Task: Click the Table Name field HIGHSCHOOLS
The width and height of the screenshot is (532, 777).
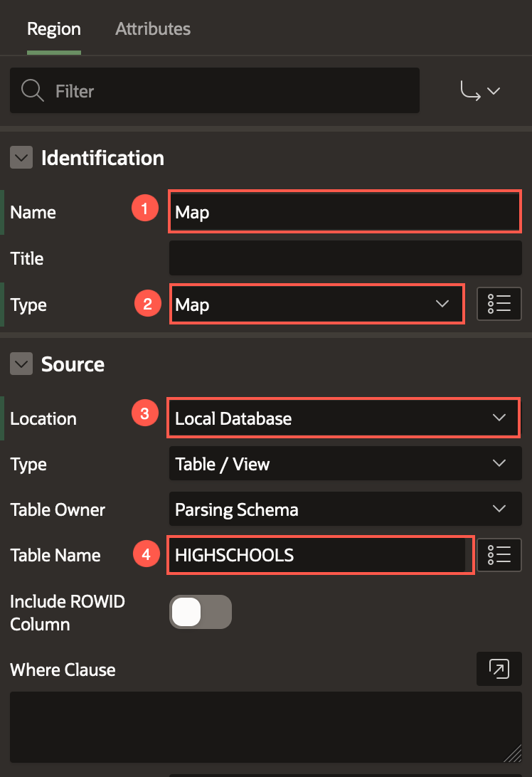Action: 316,555
